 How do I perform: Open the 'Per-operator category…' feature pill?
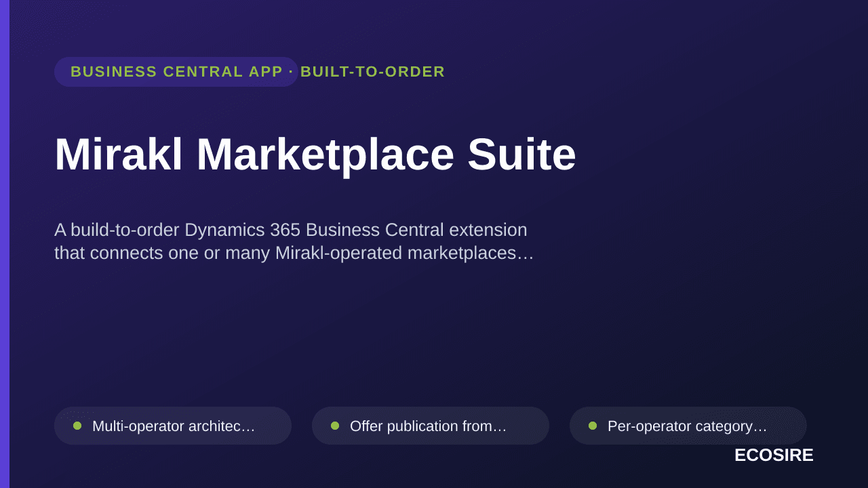point(688,426)
